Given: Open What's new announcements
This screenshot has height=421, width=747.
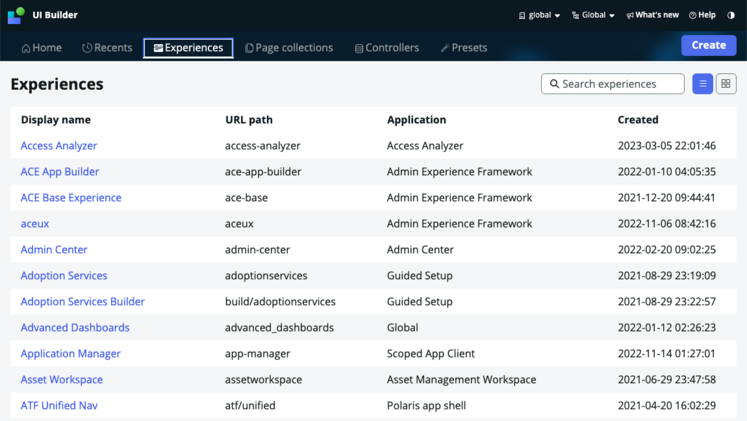Looking at the screenshot, I should coord(652,15).
